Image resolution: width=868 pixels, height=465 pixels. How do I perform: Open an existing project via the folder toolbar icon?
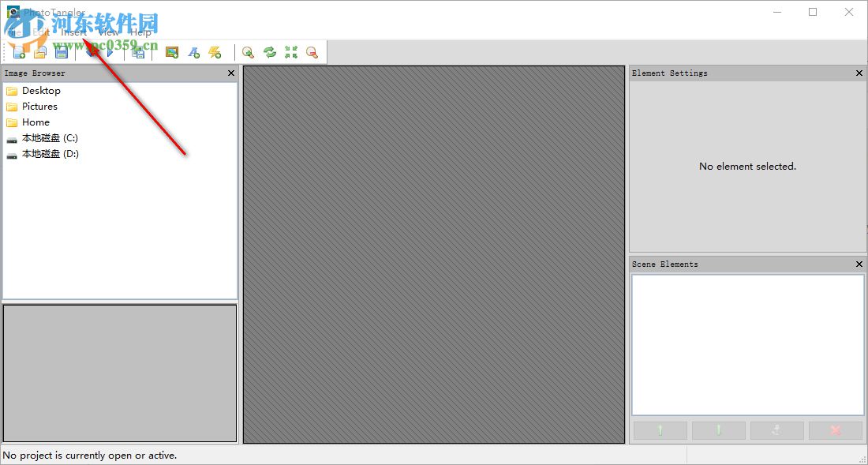click(x=39, y=51)
